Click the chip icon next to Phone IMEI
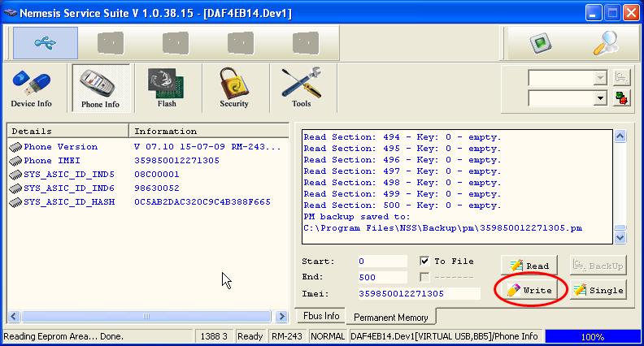 [15, 161]
